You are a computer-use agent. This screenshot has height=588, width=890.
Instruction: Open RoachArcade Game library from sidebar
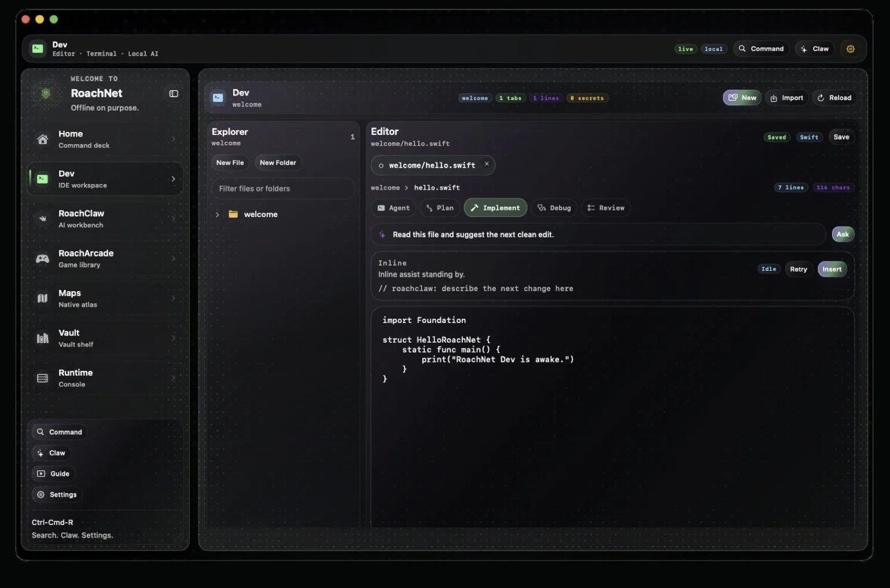coord(105,259)
